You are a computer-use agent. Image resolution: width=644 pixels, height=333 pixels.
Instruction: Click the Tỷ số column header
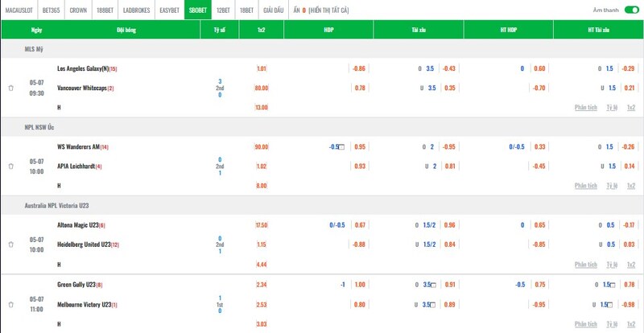220,30
